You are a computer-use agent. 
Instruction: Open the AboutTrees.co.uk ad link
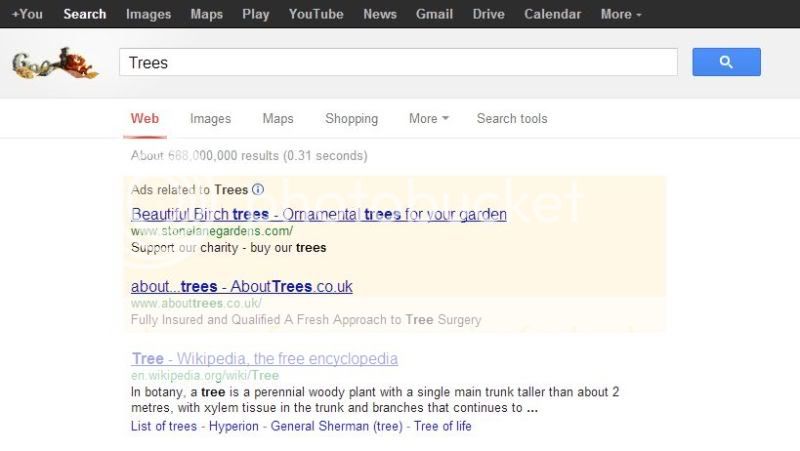(x=241, y=287)
